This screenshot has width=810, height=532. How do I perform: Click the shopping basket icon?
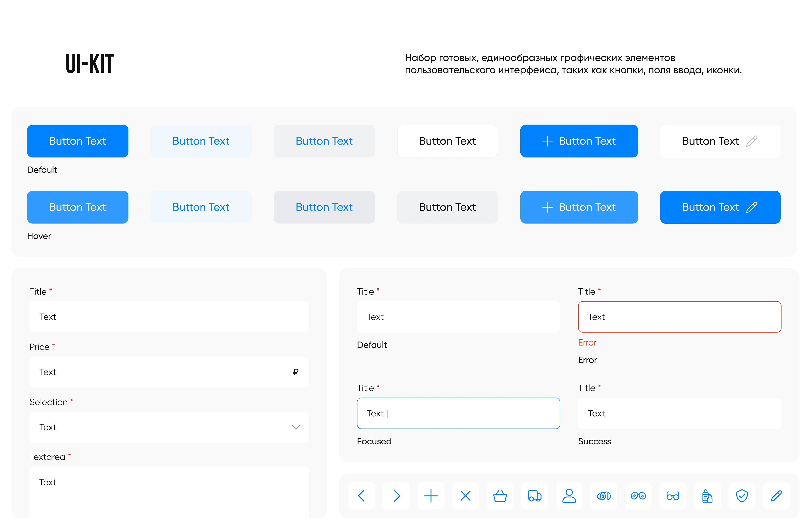coord(500,496)
